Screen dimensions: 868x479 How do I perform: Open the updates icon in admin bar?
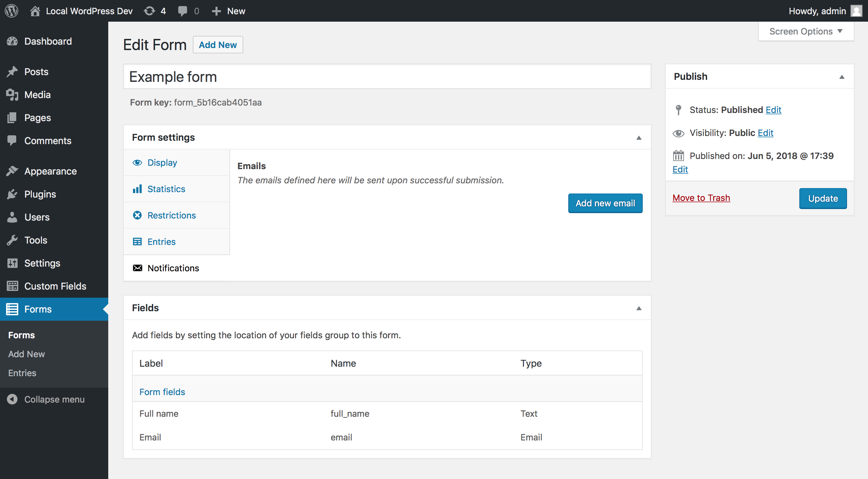(149, 11)
